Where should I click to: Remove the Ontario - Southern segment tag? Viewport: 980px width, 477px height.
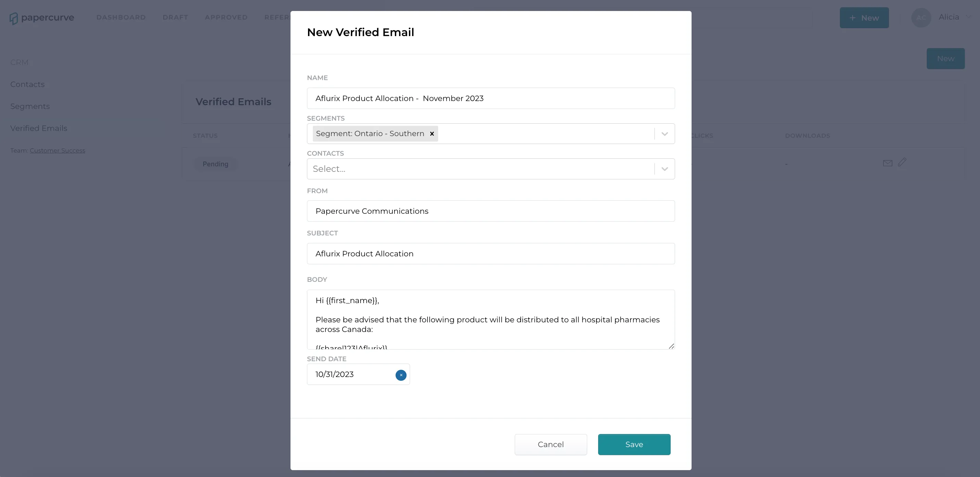point(432,134)
